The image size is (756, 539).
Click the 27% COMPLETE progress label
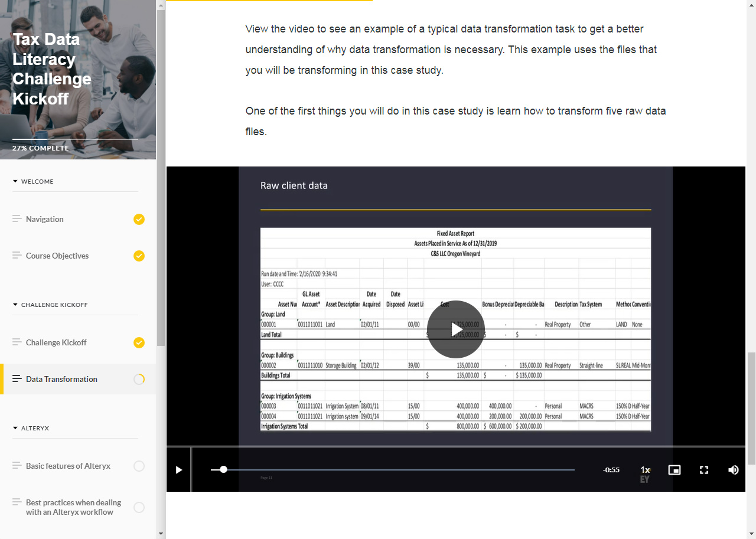tap(40, 148)
